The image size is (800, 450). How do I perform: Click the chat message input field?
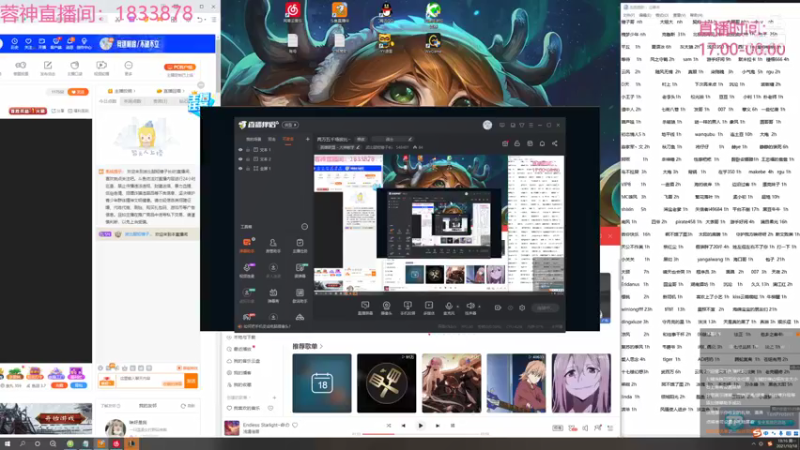(x=151, y=379)
